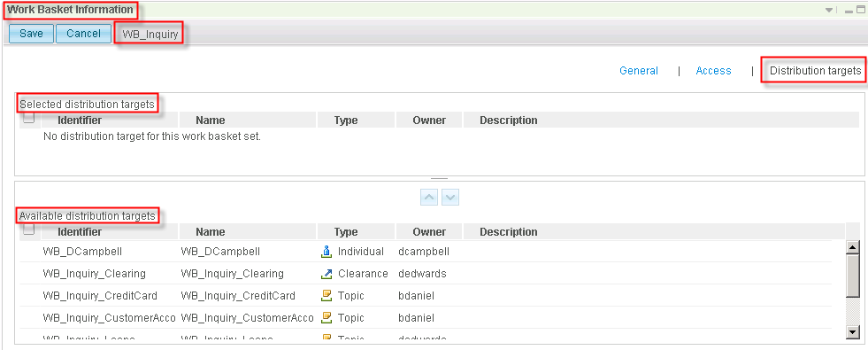Click the Topic icon in WB_Inquiry_CreditCard row

(326, 296)
